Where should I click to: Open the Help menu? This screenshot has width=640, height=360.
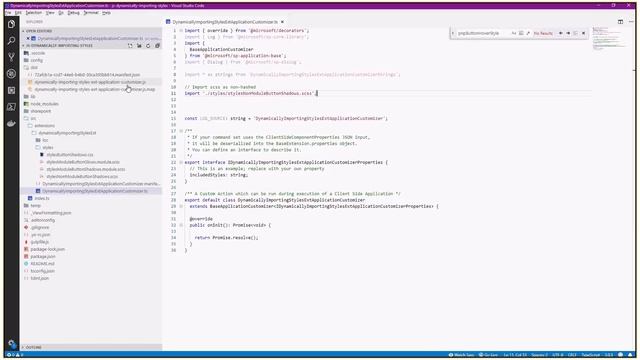pyautogui.click(x=106, y=13)
